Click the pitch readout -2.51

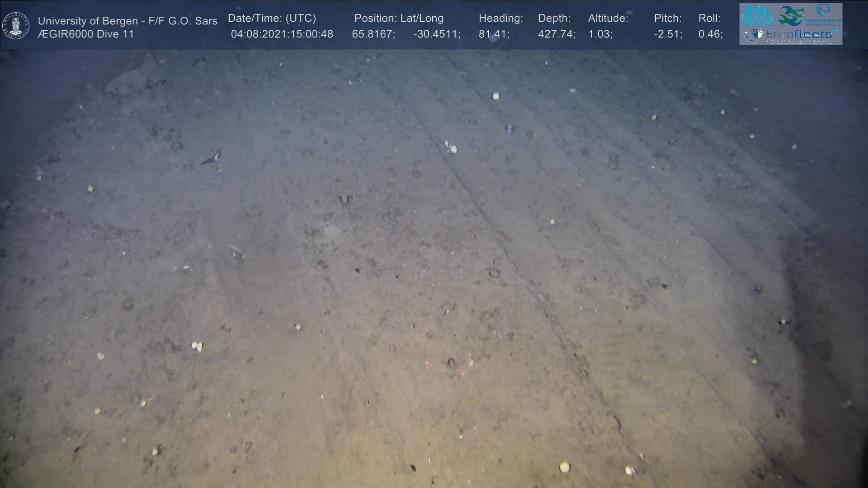point(667,34)
